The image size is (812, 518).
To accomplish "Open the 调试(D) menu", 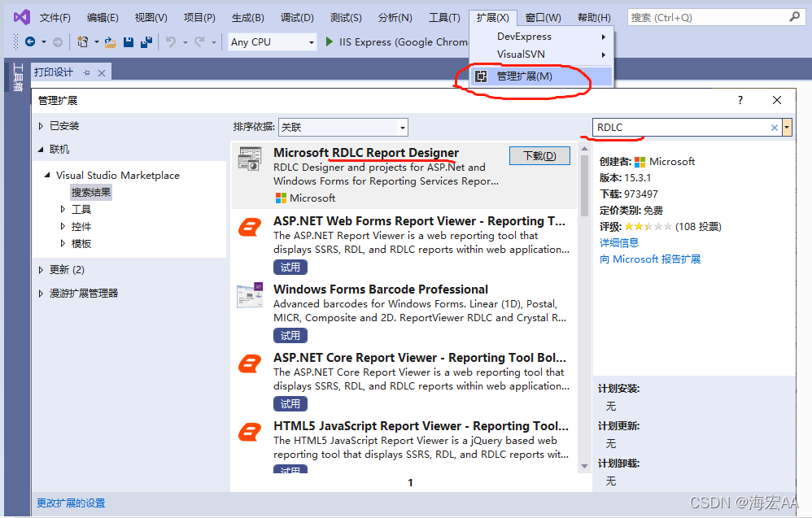I will 297,18.
